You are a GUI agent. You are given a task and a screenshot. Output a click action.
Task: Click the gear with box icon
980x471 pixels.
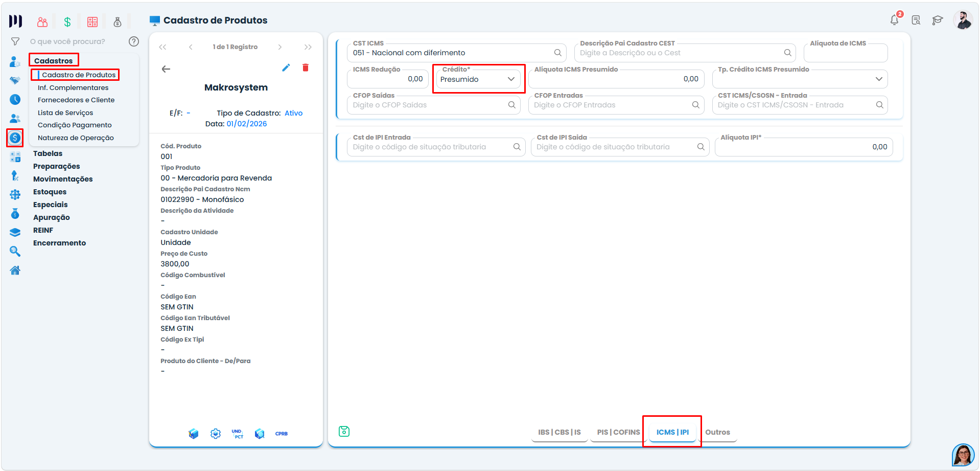(216, 434)
